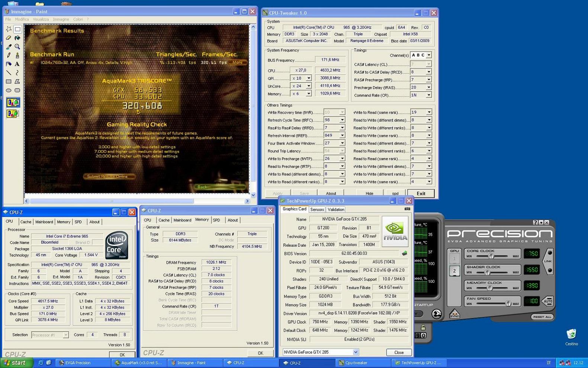
Task: Open the Colori menu in Paint
Action: pyautogui.click(x=78, y=19)
